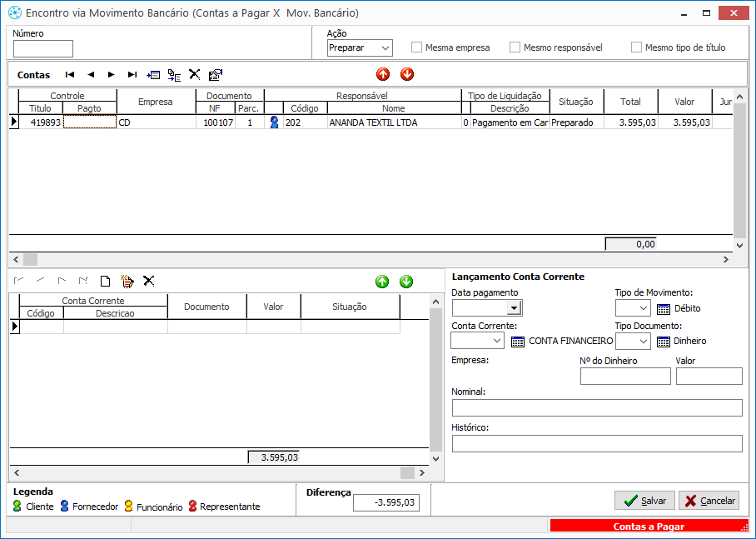Click Titulo cell 419893
The width and height of the screenshot is (756, 539).
pyautogui.click(x=41, y=122)
